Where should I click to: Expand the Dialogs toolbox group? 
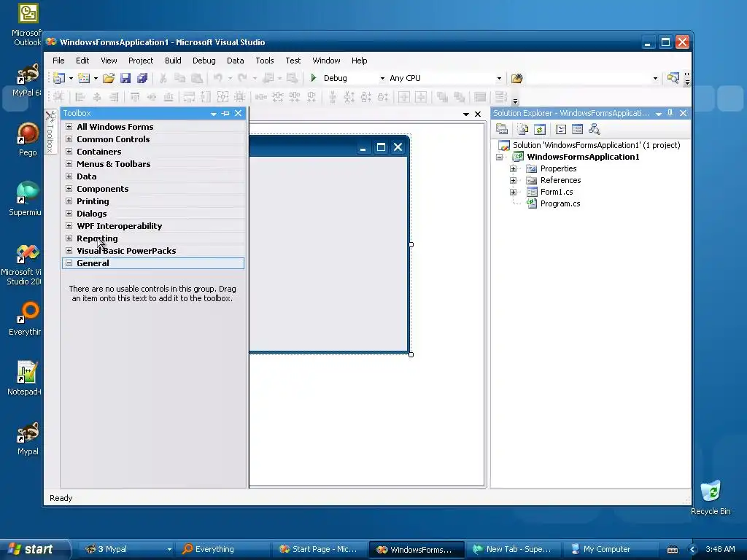69,214
